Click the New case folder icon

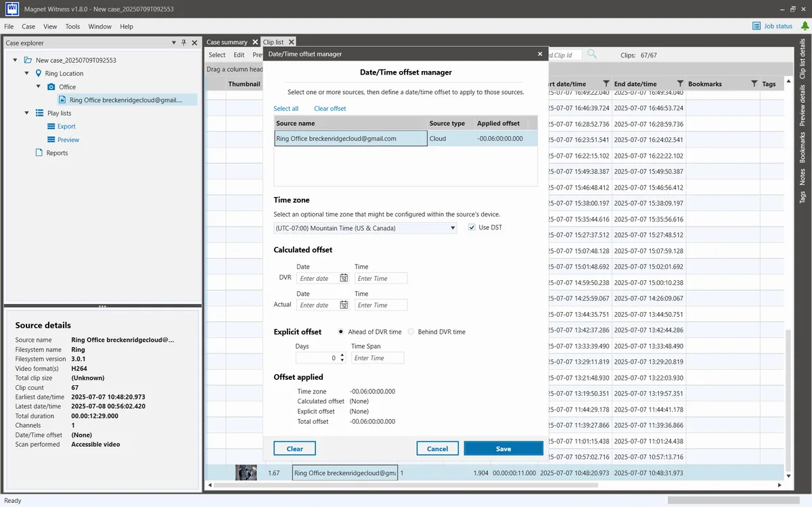[x=27, y=60]
